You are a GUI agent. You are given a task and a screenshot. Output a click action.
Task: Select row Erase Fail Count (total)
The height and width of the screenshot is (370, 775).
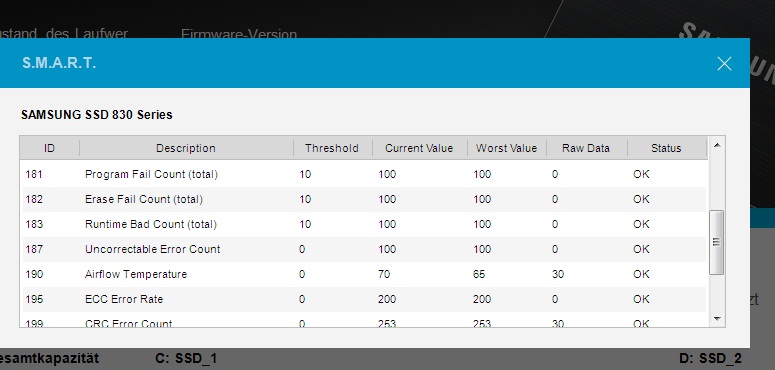pyautogui.click(x=363, y=199)
